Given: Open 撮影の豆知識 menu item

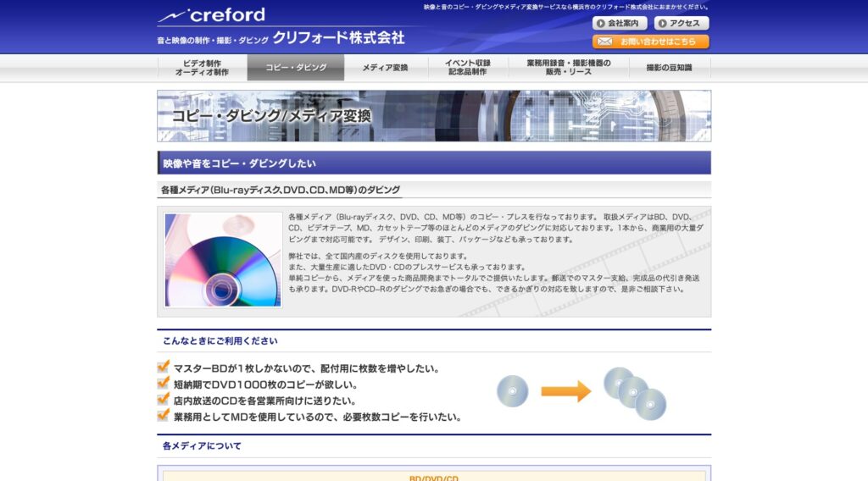Looking at the screenshot, I should coord(670,68).
